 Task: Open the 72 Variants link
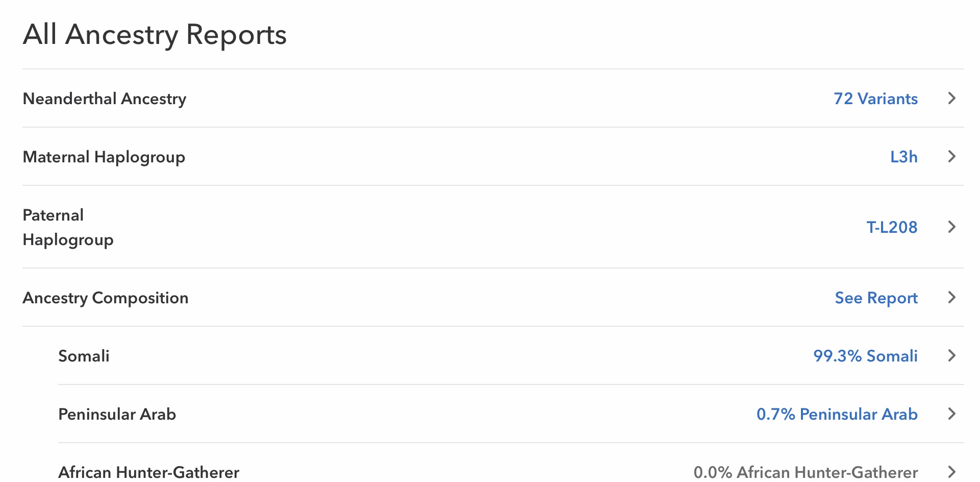point(875,99)
